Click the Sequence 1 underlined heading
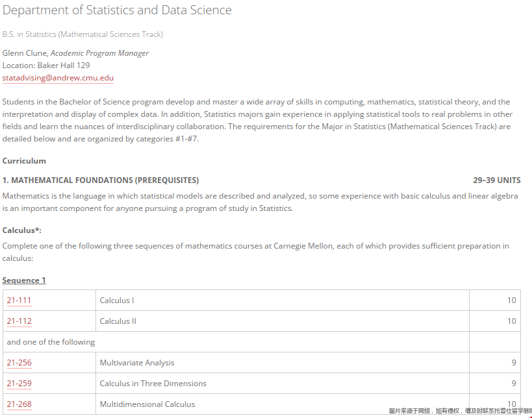The height and width of the screenshot is (418, 532). (24, 280)
